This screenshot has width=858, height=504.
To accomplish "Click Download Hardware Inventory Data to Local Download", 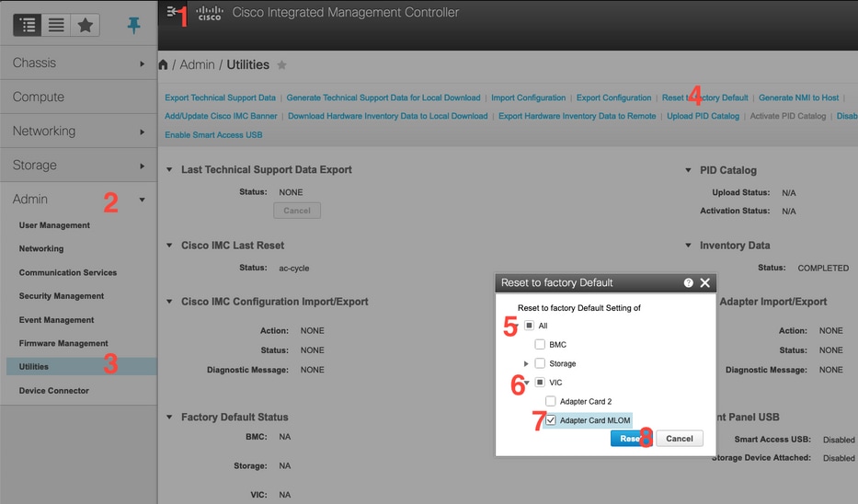I will (x=387, y=116).
